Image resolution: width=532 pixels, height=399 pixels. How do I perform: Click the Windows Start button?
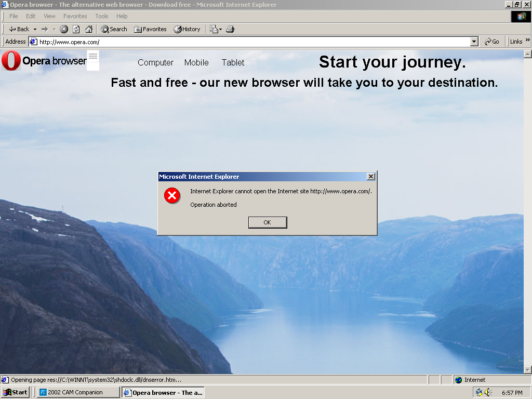[x=15, y=392]
